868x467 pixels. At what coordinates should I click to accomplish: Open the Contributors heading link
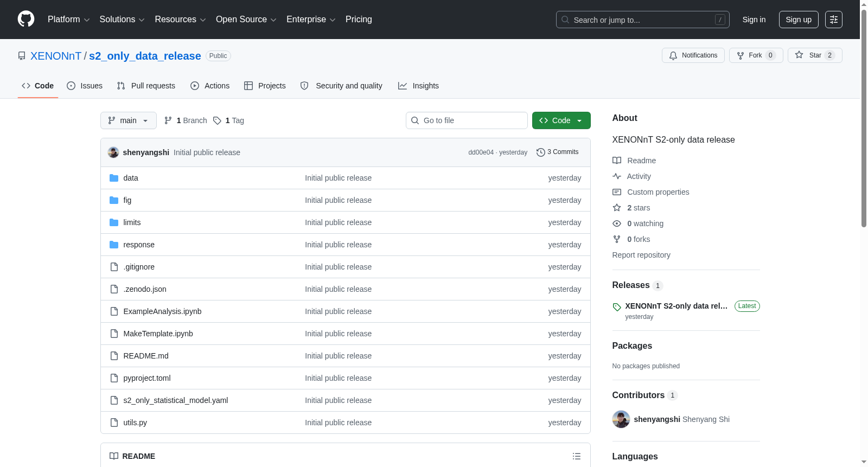pyautogui.click(x=639, y=395)
